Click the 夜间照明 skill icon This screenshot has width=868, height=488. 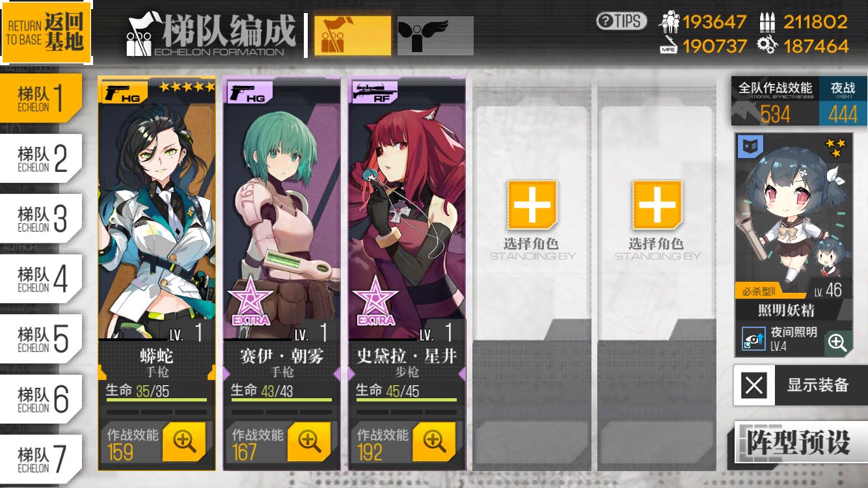(754, 338)
